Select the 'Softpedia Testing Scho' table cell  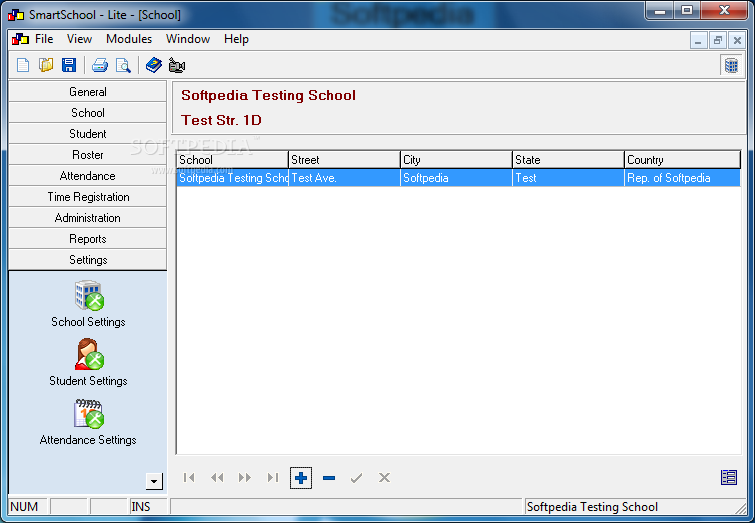pos(233,178)
